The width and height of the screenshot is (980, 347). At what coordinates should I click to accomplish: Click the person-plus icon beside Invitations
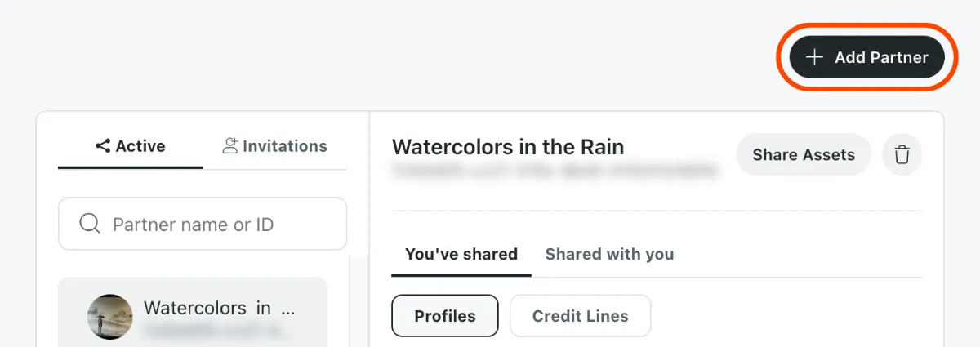click(230, 146)
